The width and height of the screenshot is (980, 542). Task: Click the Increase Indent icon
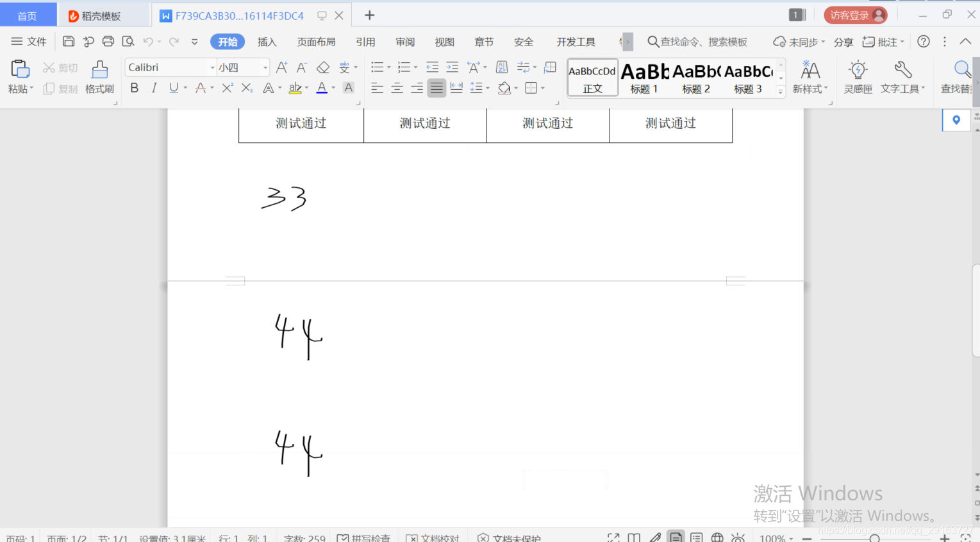tap(452, 67)
